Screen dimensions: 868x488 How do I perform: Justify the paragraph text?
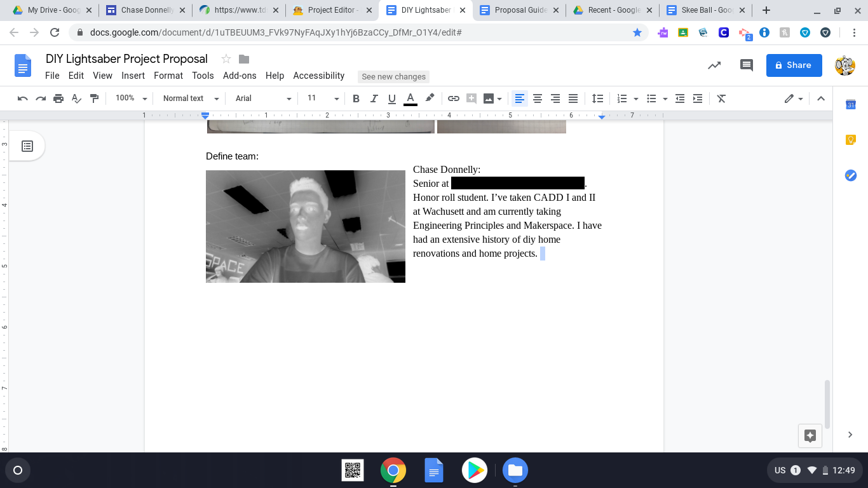573,98
